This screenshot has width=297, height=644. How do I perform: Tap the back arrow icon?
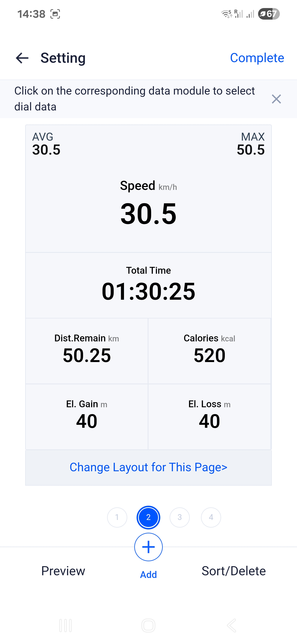pyautogui.click(x=22, y=58)
